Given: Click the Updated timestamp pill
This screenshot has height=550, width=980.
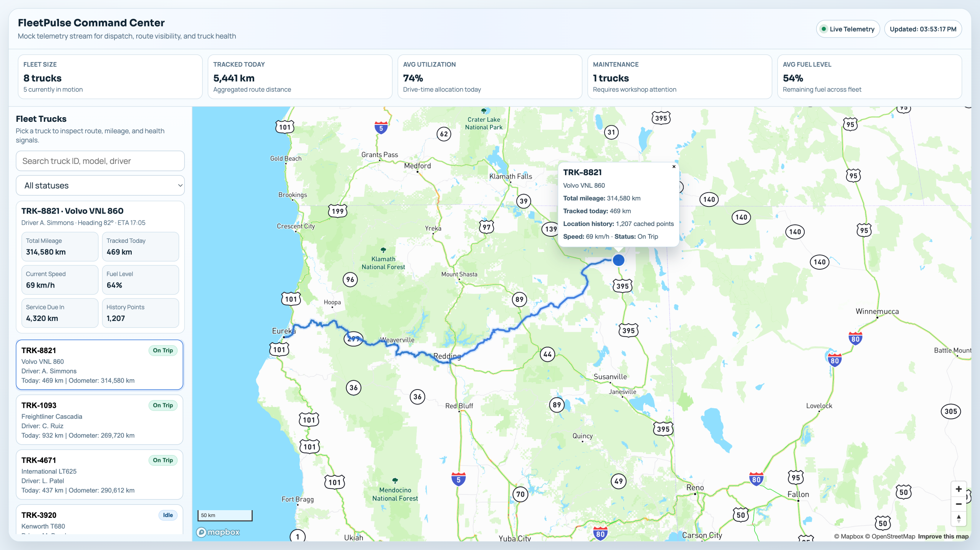Looking at the screenshot, I should (x=923, y=29).
